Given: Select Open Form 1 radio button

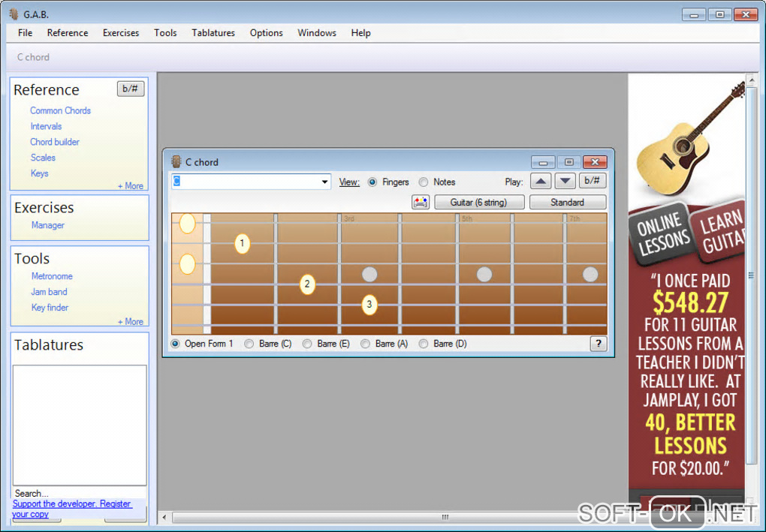Looking at the screenshot, I should (175, 344).
